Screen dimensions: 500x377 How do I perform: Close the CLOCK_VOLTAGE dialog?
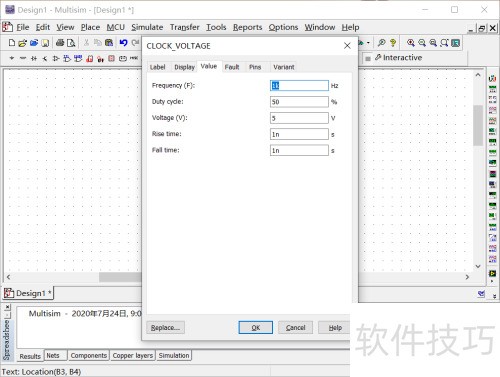pos(347,46)
